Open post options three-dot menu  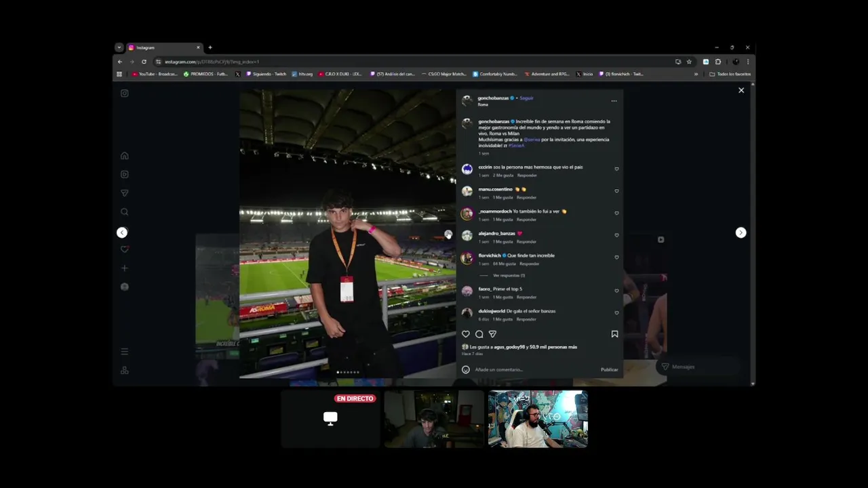coord(614,101)
